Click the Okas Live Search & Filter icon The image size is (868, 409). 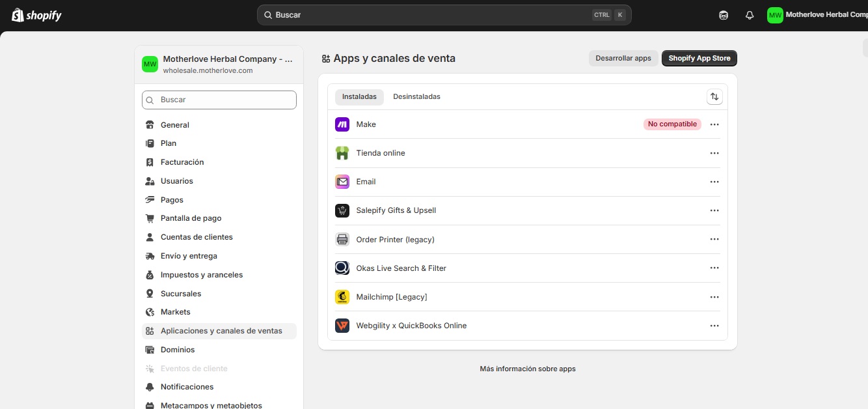342,268
